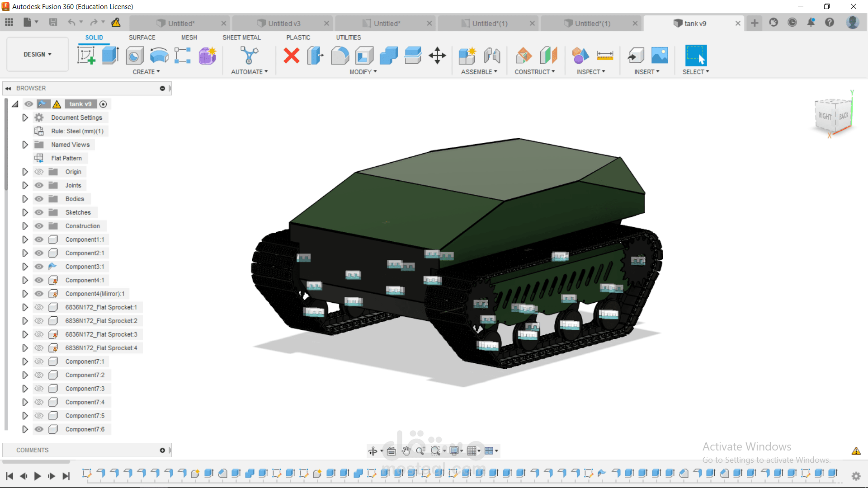
Task: Show the Component7:1 visibility eye
Action: pos(39,361)
